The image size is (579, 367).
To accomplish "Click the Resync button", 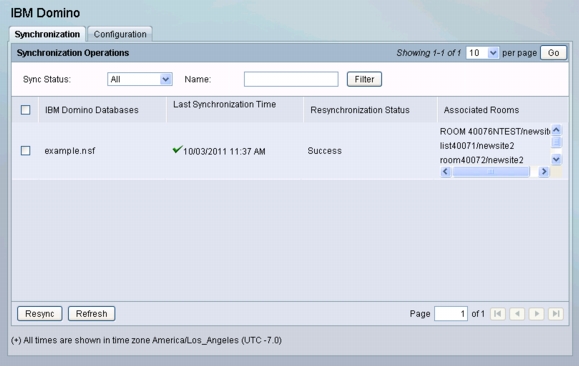I will 40,313.
